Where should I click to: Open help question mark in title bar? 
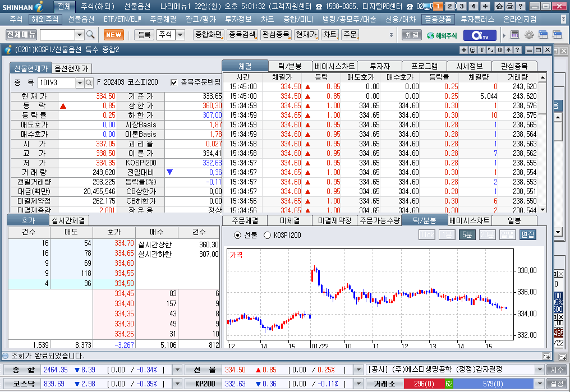(x=521, y=6)
